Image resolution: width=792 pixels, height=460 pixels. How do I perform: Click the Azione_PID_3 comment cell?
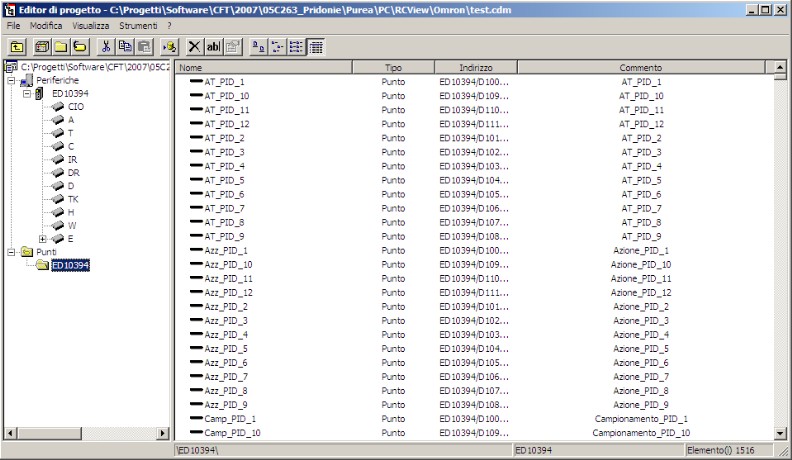coord(641,321)
